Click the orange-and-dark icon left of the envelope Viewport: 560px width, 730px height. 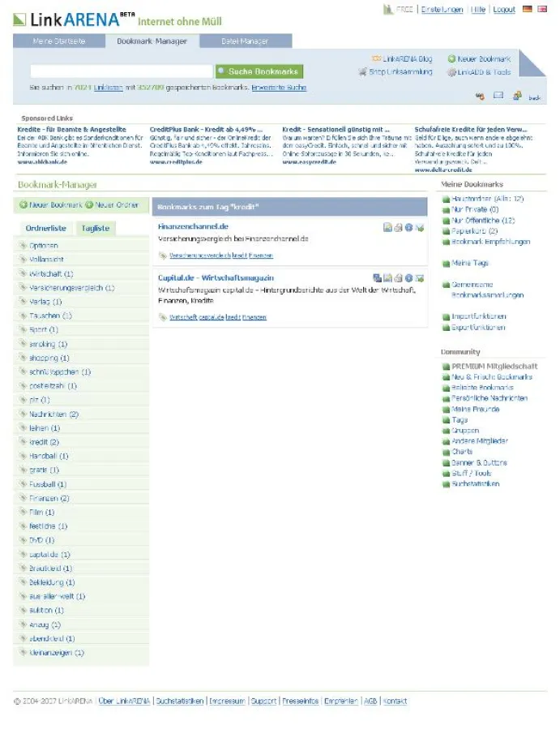point(480,96)
